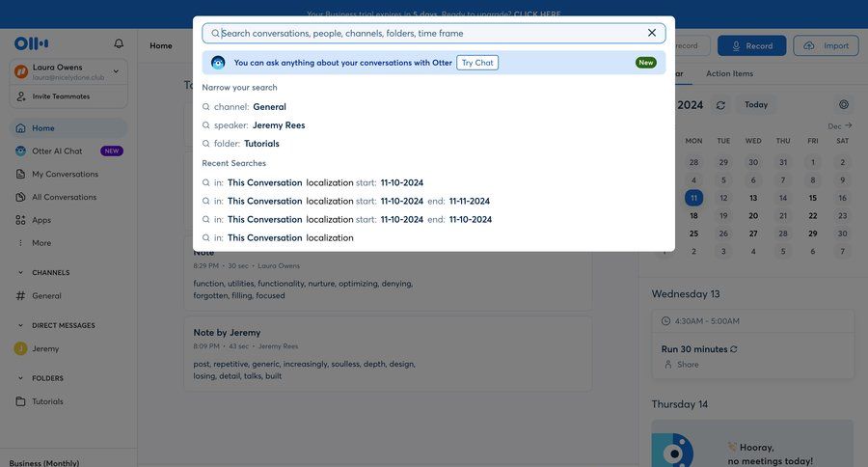The width and height of the screenshot is (868, 467).
Task: Click the three-dot icon beside More
Action: (x=20, y=242)
